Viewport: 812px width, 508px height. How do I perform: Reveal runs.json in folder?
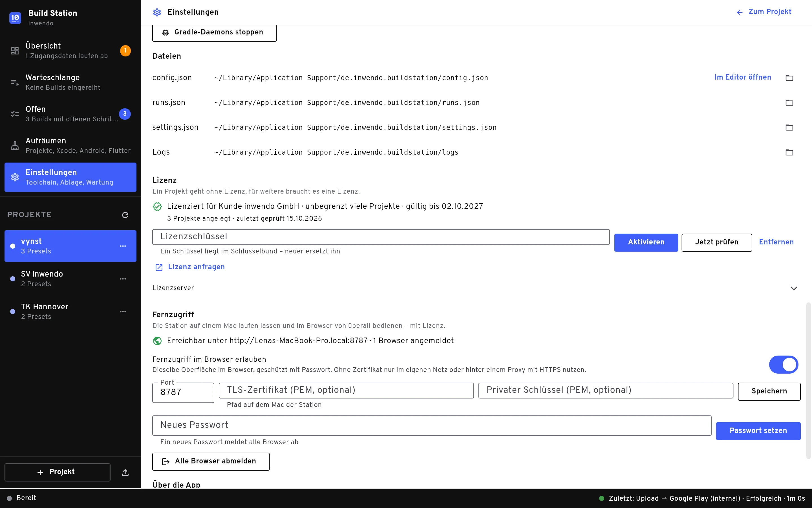[789, 103]
